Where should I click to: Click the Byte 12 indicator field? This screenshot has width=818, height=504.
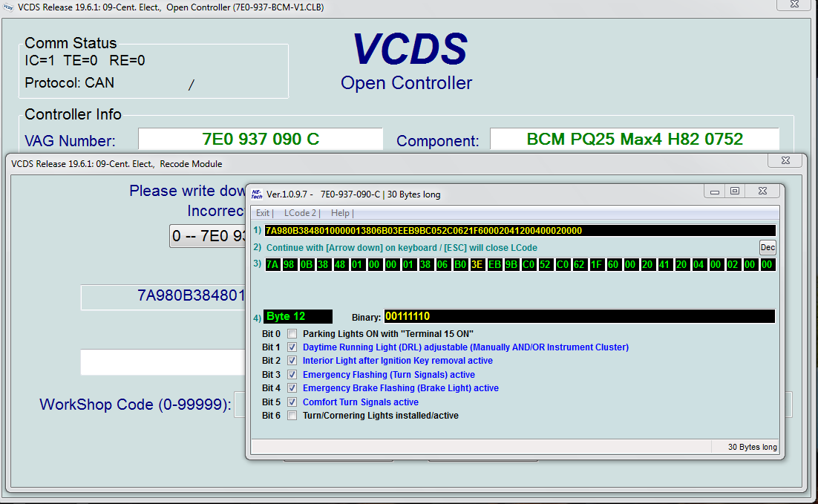[x=298, y=316]
